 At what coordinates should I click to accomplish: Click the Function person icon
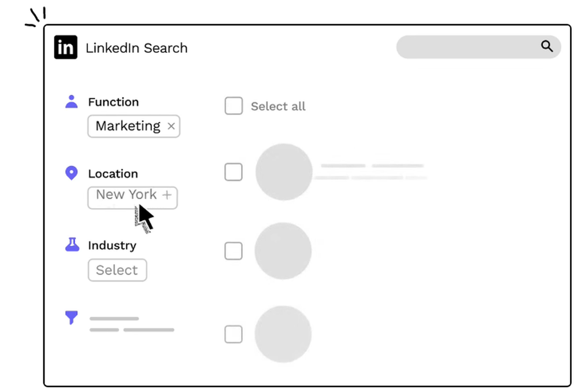[x=72, y=102]
